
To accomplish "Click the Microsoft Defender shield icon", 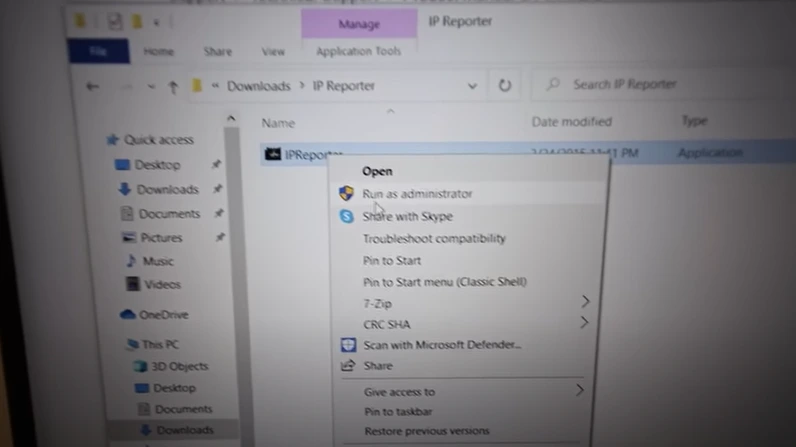I will pos(348,345).
